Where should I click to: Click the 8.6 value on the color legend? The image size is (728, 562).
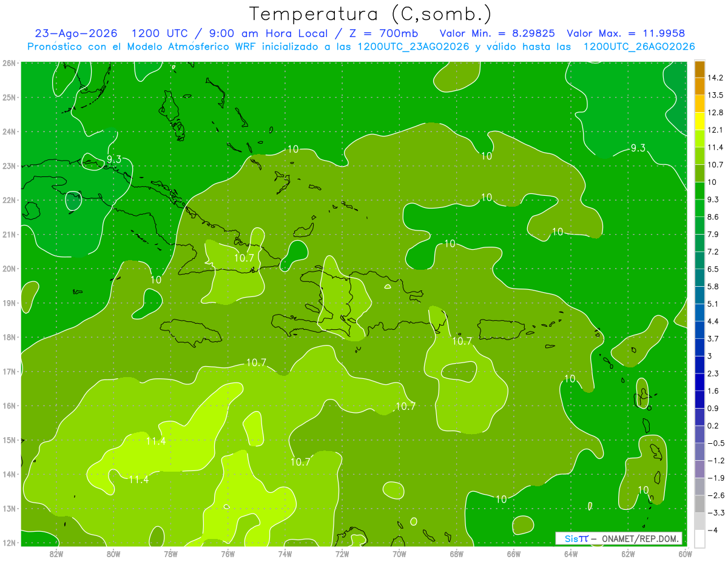pos(714,216)
